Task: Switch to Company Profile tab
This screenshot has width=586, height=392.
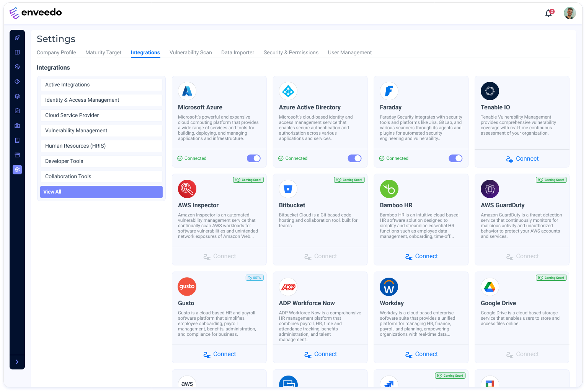Action: tap(56, 52)
